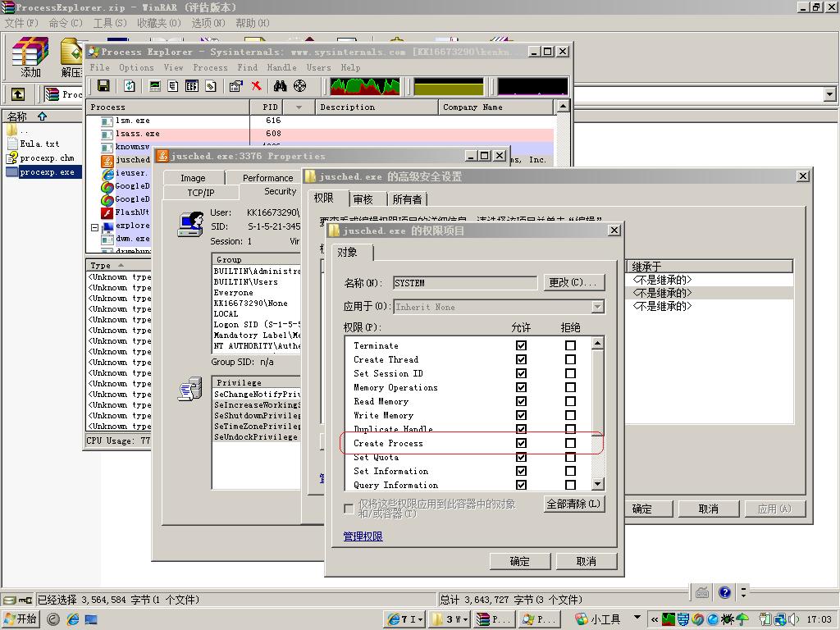Screen dimensions: 840x630
Task: Select the crosshair Find Window target icon
Action: [300, 86]
